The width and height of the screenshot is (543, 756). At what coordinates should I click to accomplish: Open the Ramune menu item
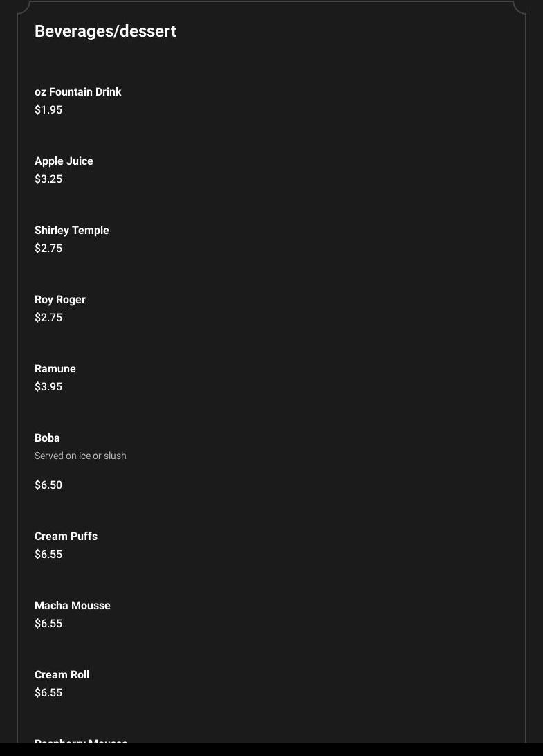[55, 368]
